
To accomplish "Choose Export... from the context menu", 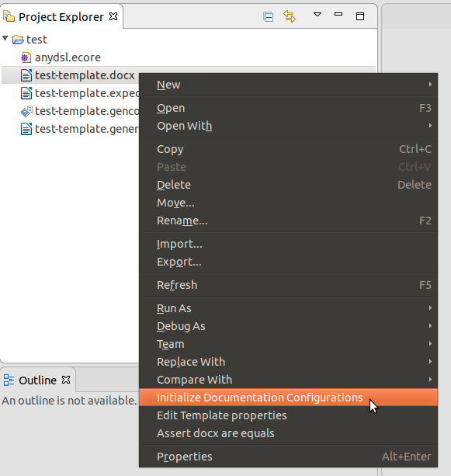I will [288, 262].
